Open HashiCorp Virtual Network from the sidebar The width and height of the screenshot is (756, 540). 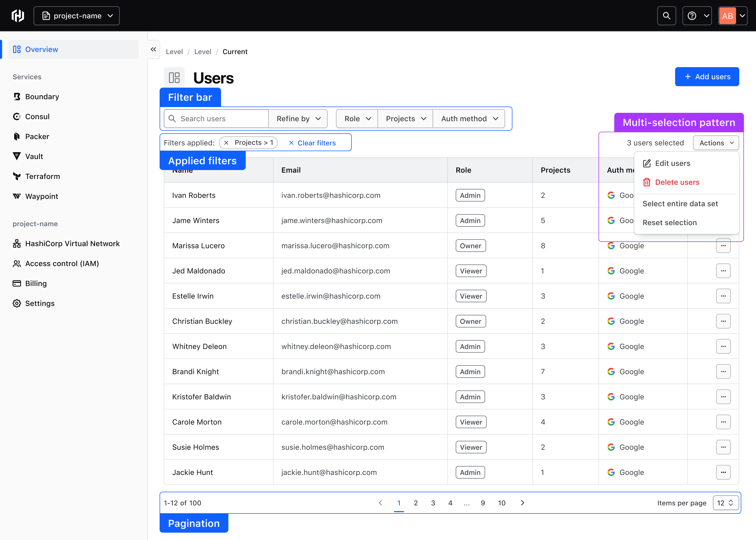click(x=72, y=243)
